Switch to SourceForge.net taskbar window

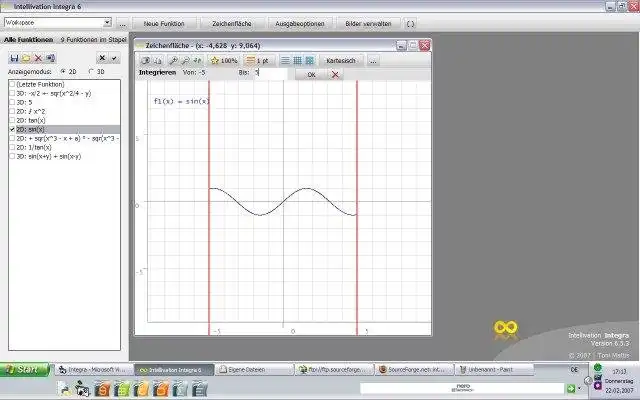[x=414, y=370]
